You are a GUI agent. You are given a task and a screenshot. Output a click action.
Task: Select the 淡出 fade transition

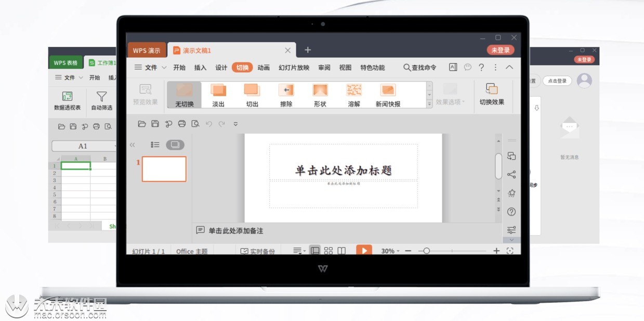point(218,95)
